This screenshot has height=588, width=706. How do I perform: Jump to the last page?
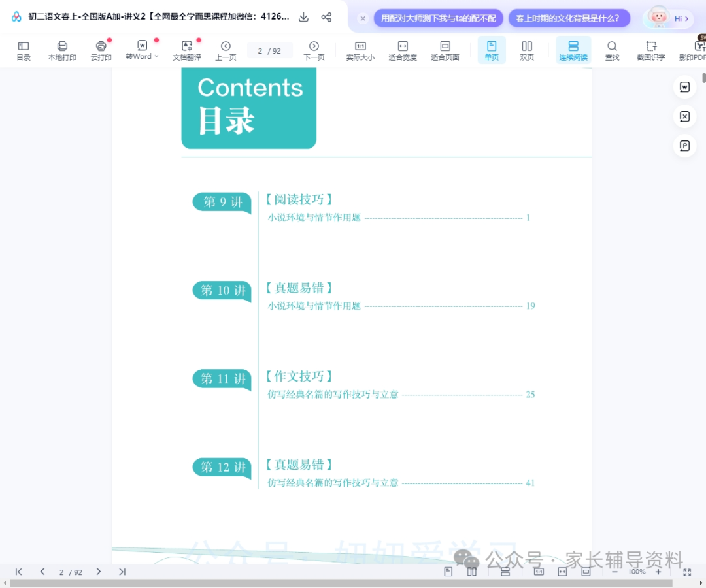point(122,572)
